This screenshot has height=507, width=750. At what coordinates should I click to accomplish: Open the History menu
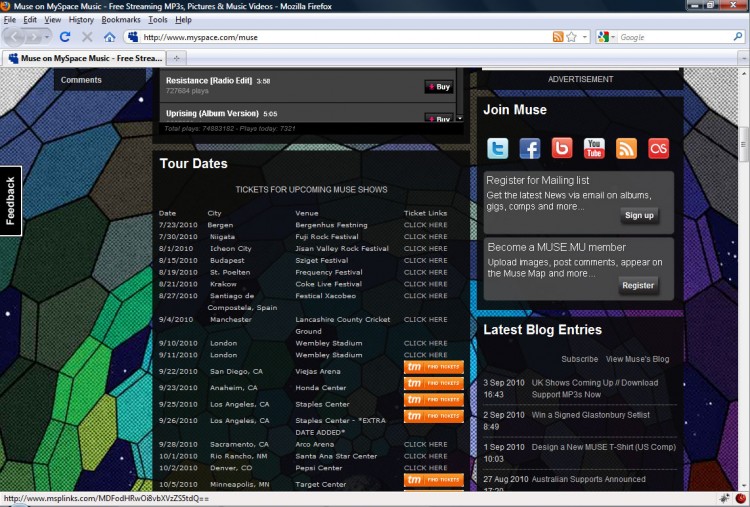(81, 20)
